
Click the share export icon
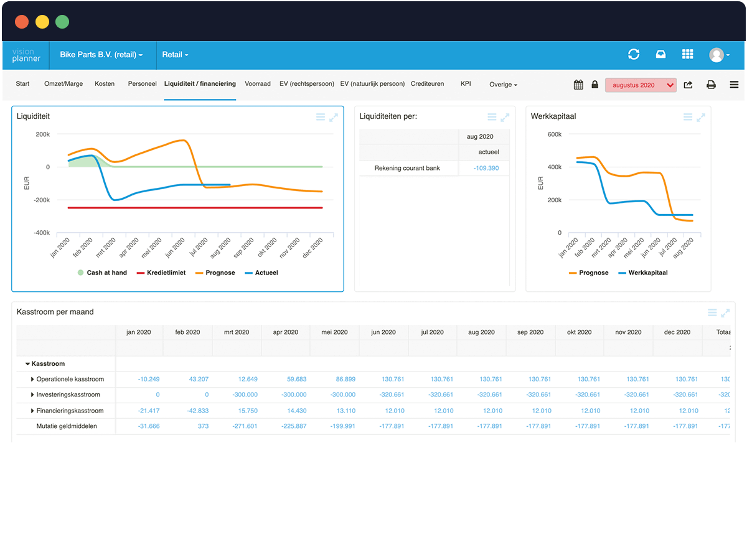[x=688, y=85]
